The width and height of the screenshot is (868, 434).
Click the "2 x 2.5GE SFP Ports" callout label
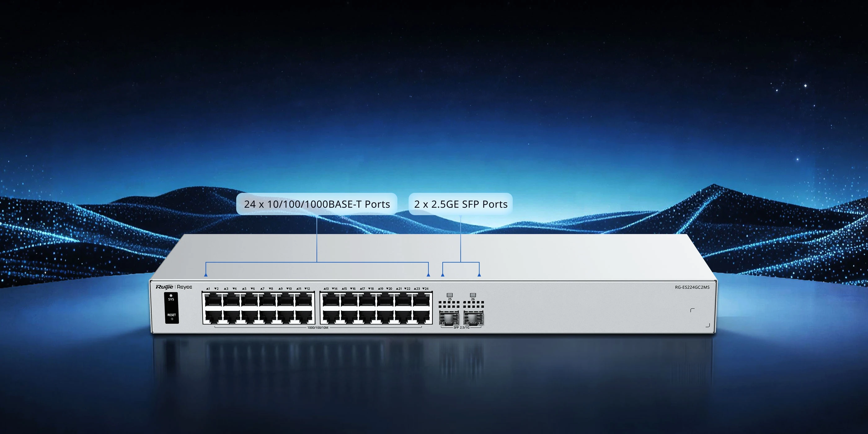(461, 204)
